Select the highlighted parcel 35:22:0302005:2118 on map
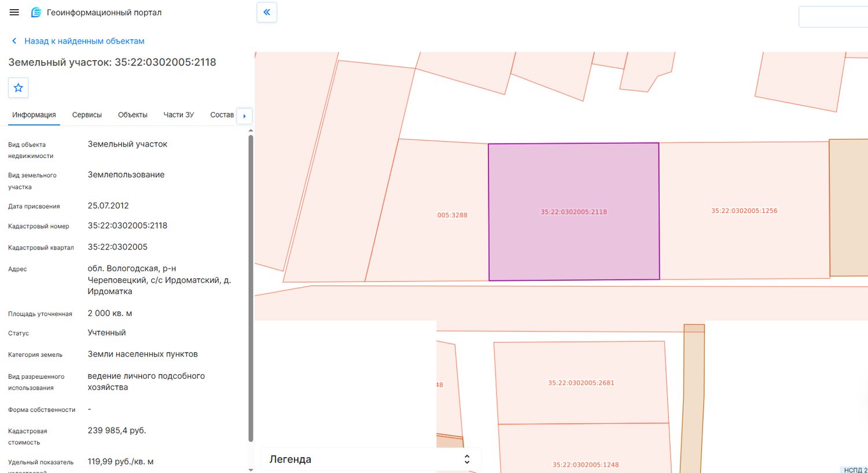The height and width of the screenshot is (473, 868). [574, 211]
